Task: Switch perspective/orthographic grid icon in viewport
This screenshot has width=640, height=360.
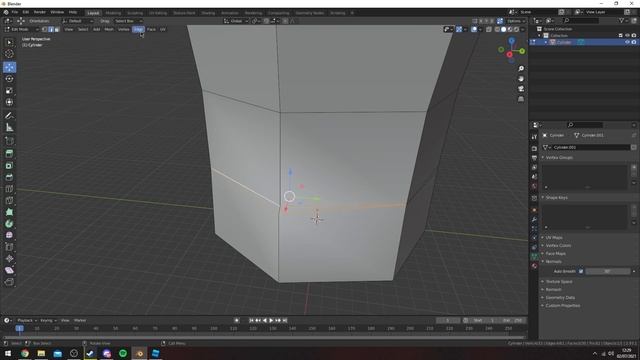Action: 521,99
